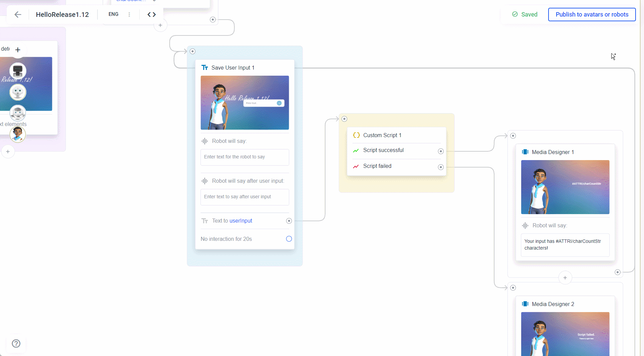This screenshot has width=644, height=356.
Task: Select the Media Designer 1 title
Action: coord(553,152)
